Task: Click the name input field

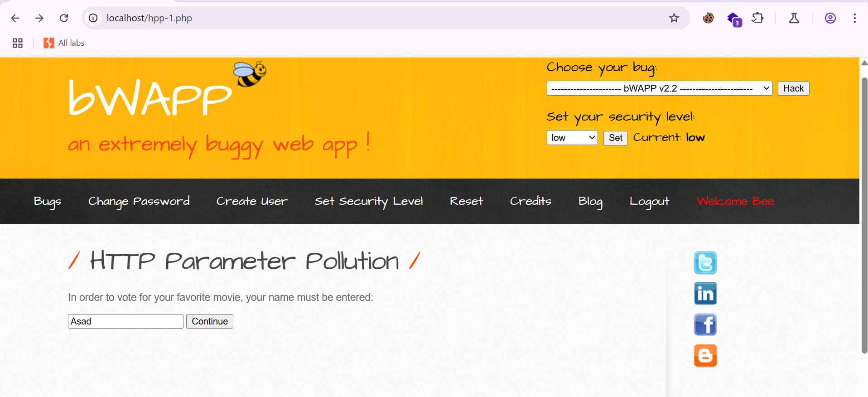Action: tap(125, 321)
